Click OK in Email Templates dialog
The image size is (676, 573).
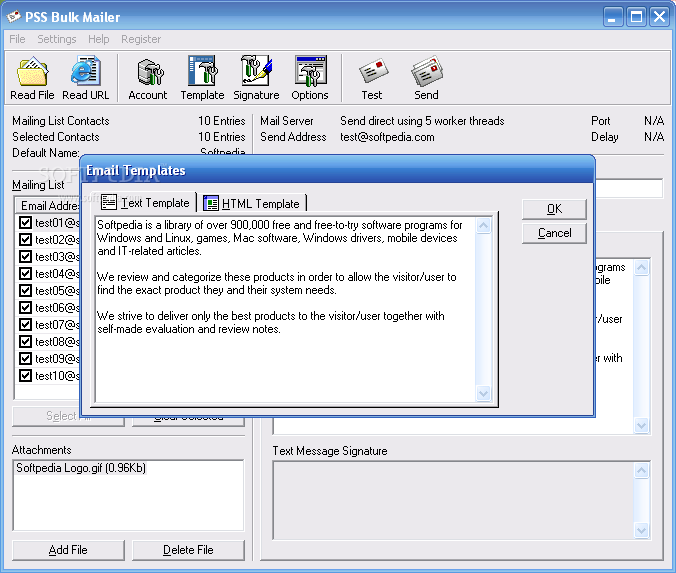tap(554, 209)
